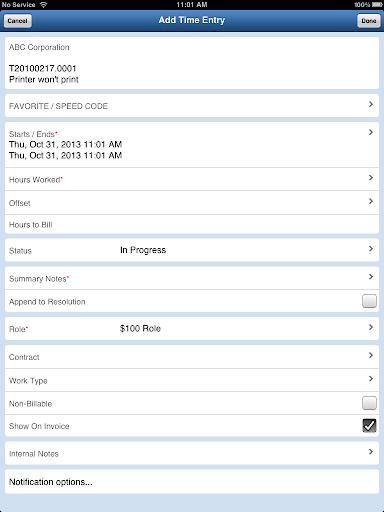Tap the Cancel button
The image size is (384, 512).
(x=18, y=21)
